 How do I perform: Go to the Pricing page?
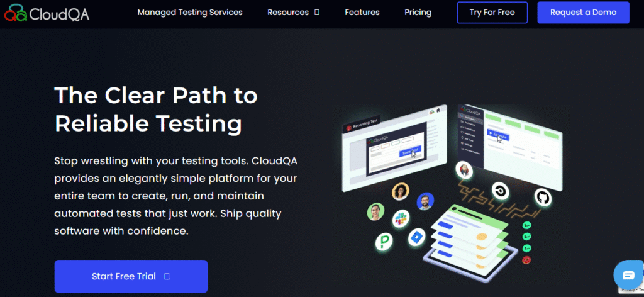(418, 13)
